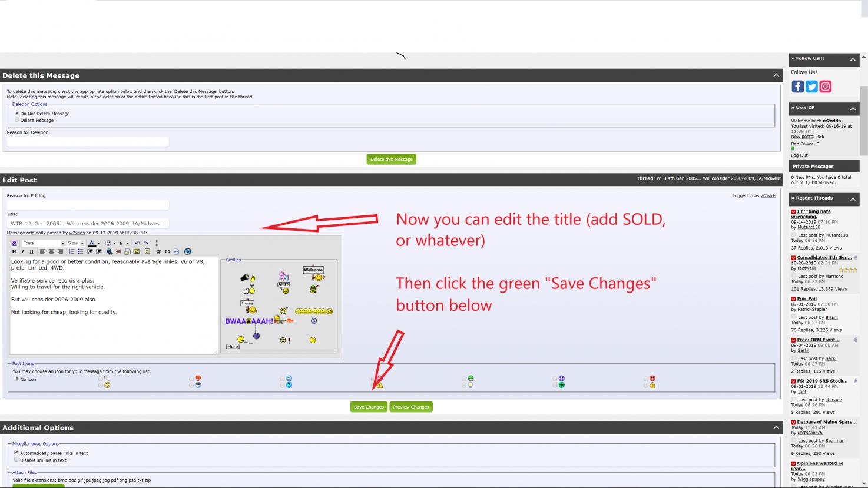868x488 pixels.
Task: Open the Fonts dropdown
Action: (43, 243)
